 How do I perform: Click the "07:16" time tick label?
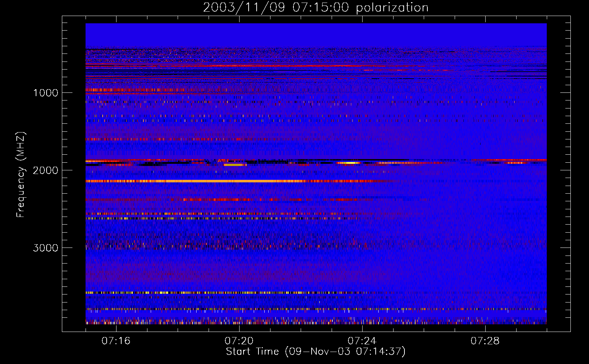(116, 341)
